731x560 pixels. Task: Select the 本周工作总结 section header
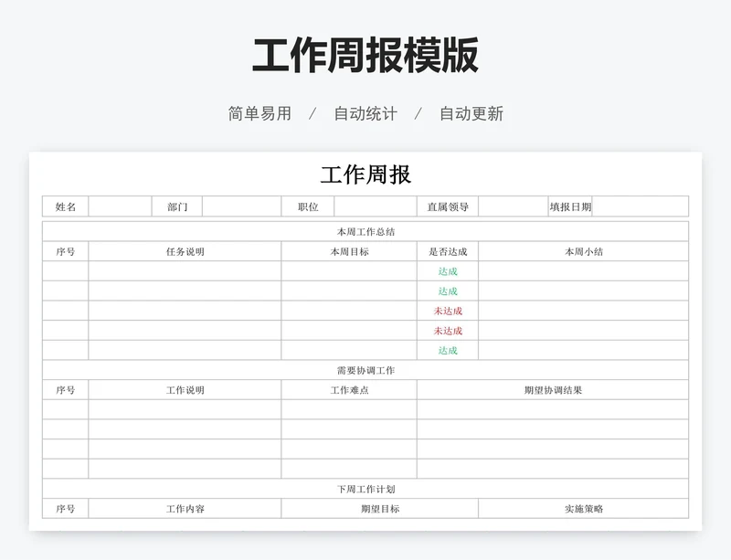click(x=365, y=232)
